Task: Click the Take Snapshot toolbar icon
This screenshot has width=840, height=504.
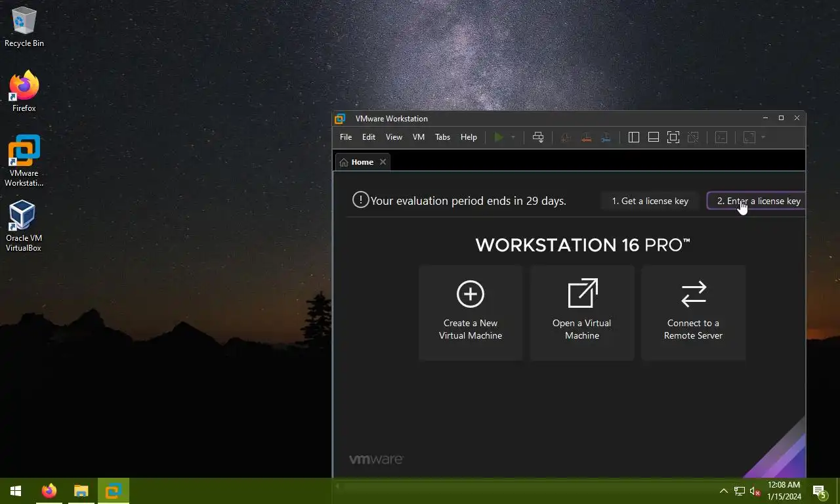Action: pyautogui.click(x=566, y=137)
